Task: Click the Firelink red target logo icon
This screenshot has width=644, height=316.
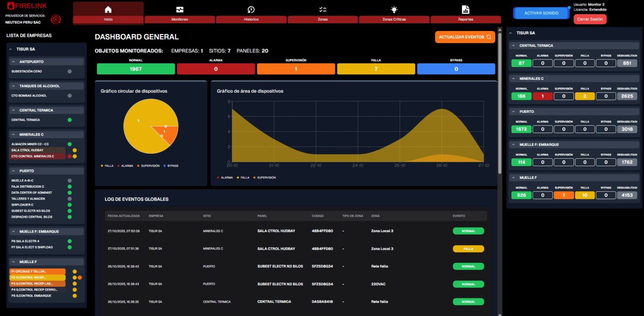Action: click(56, 19)
